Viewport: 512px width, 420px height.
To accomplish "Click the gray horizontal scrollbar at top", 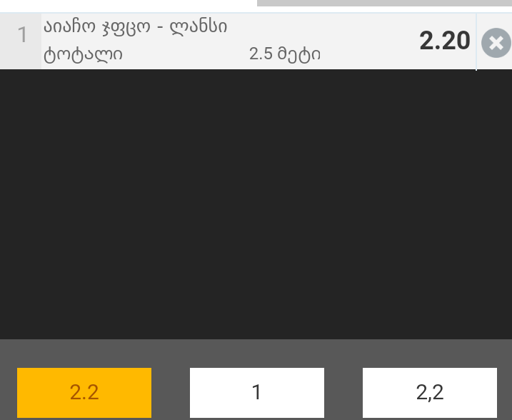I will tap(384, 3).
